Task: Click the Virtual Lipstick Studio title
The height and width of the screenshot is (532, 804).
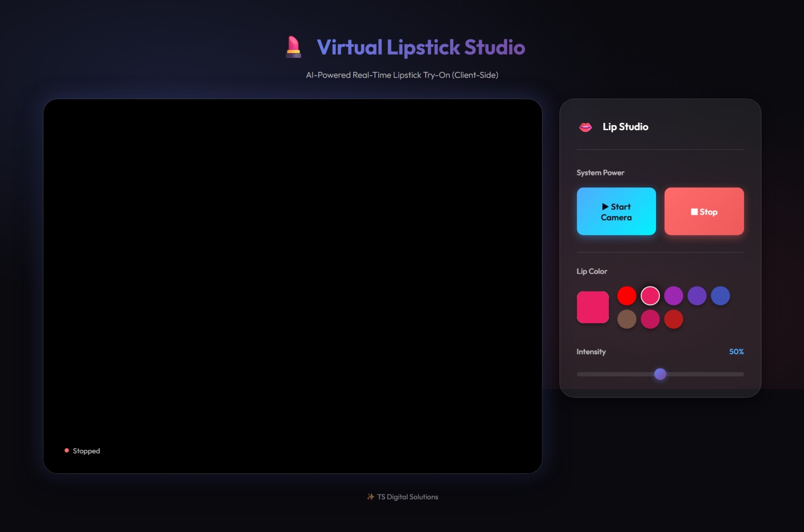Action: (421, 47)
